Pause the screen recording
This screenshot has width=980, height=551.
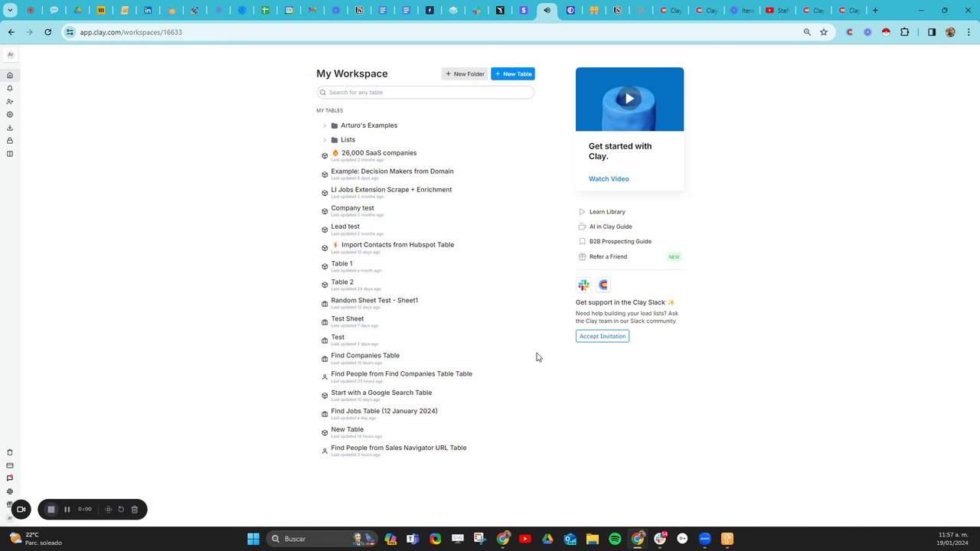67,509
